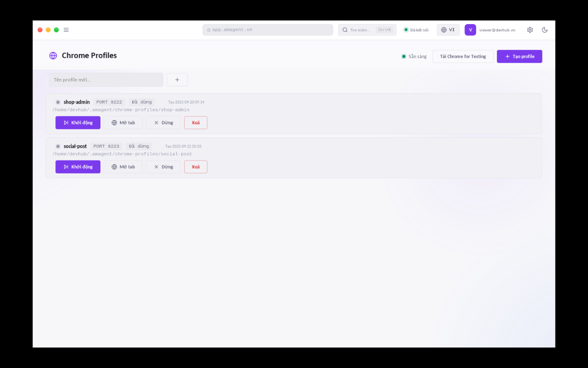Click the Đã kết nối status indicator
The image size is (588, 368).
tap(416, 30)
